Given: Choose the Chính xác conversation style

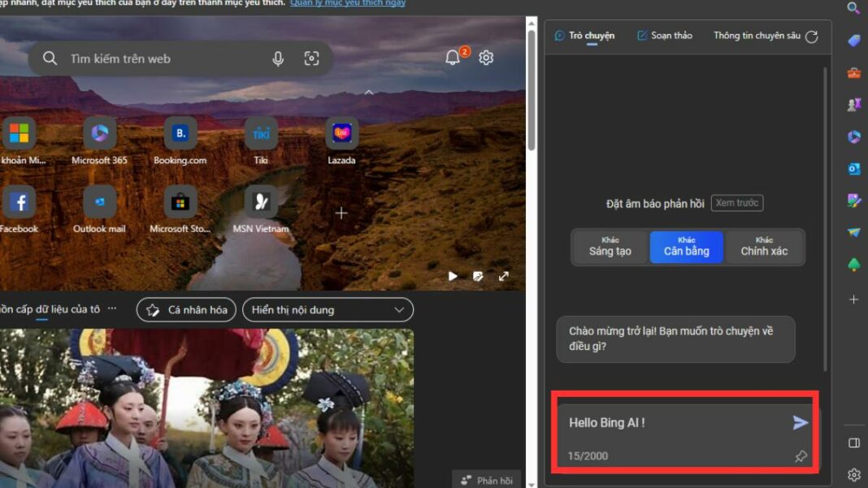Looking at the screenshot, I should [x=763, y=246].
